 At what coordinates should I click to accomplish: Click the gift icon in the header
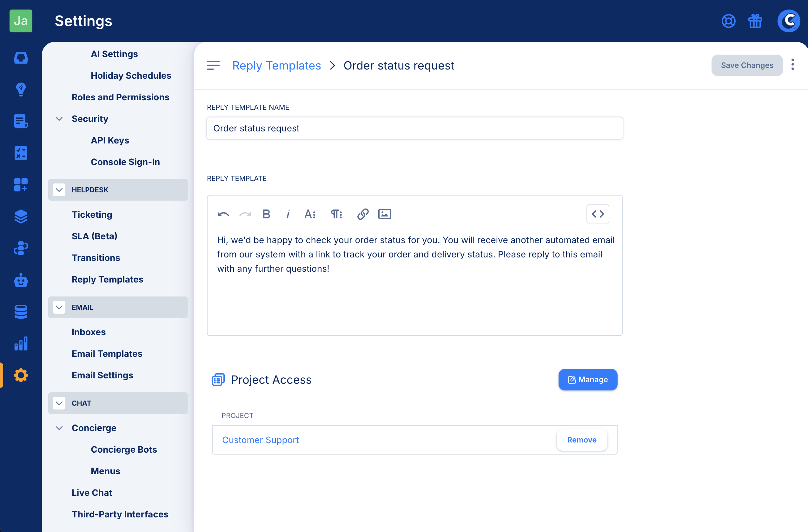(755, 21)
